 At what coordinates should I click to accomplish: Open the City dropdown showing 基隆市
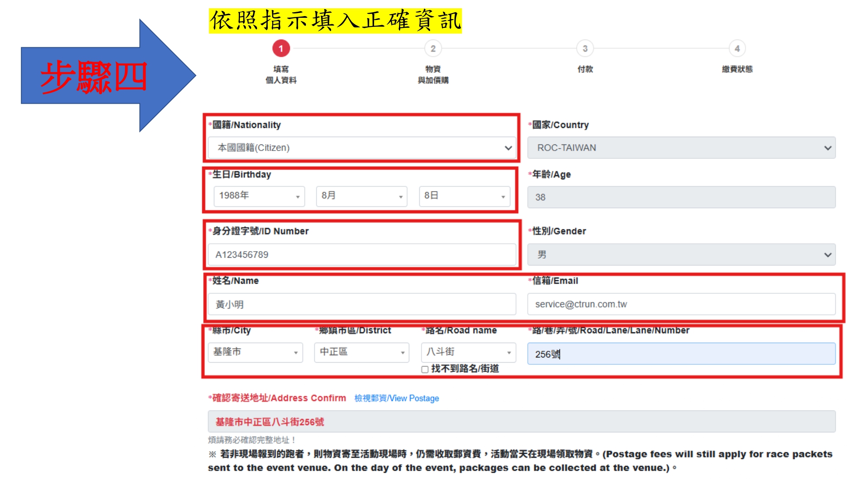click(x=255, y=352)
